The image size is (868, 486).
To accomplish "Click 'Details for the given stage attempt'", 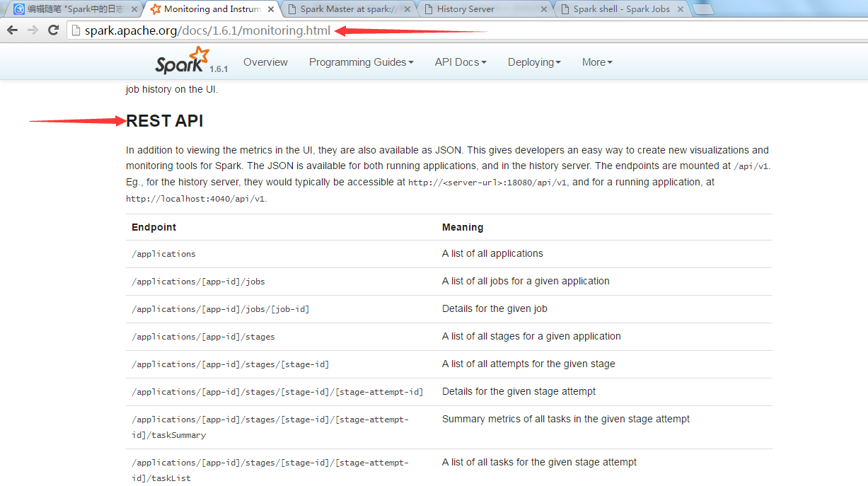I will pyautogui.click(x=519, y=391).
